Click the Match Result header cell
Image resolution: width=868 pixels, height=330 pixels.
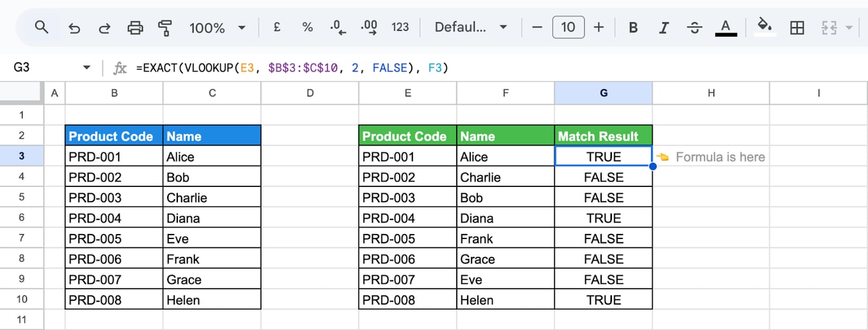coord(604,136)
